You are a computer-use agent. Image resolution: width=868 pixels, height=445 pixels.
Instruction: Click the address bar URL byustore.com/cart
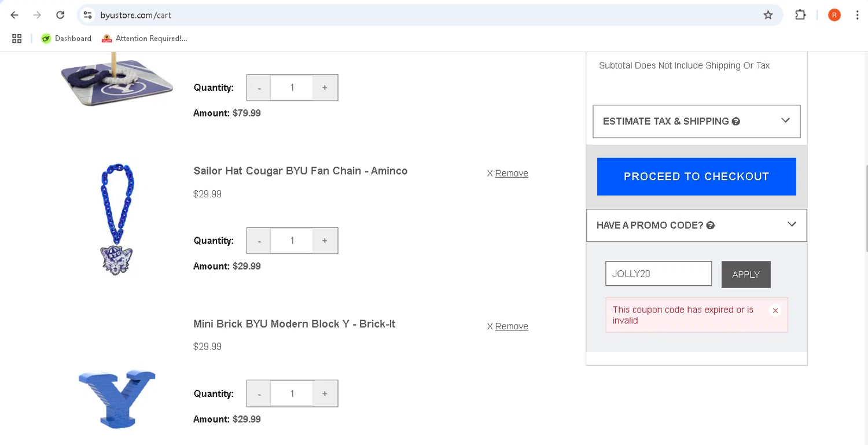tap(136, 15)
